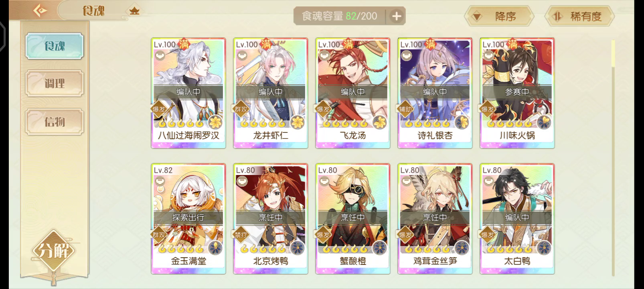The image size is (644, 289).
Task: Select the 鸡茸金丝笋 card
Action: (435, 219)
